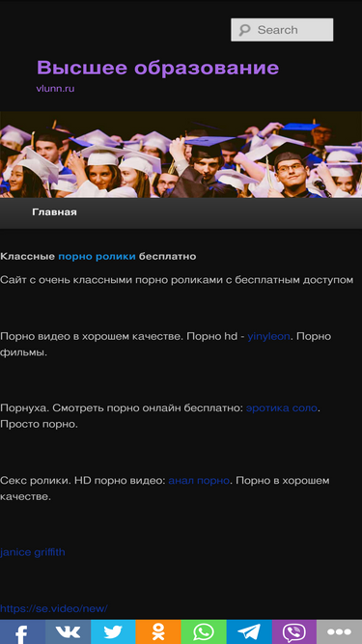Image resolution: width=362 pixels, height=644 pixels.
Task: Click the vlunn.ru subtitle text
Action: tap(55, 88)
